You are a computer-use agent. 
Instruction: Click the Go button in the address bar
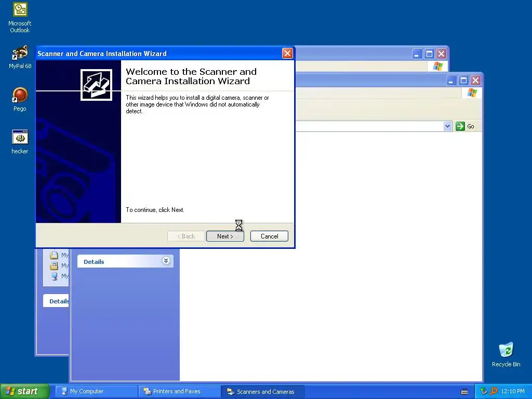(x=465, y=126)
